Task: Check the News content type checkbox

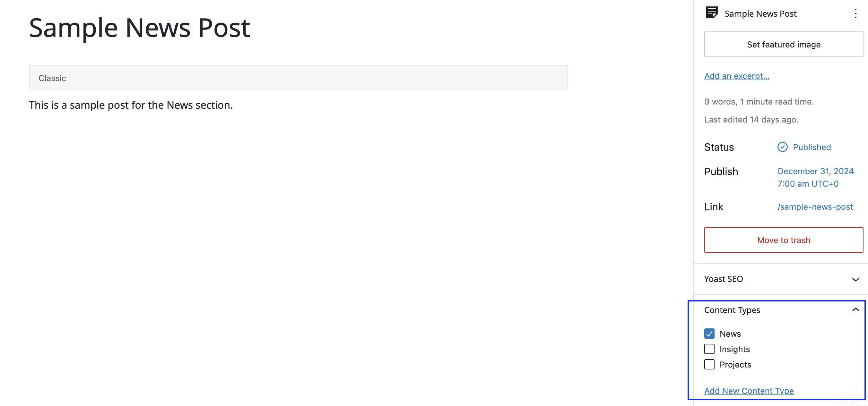Action: pos(709,334)
